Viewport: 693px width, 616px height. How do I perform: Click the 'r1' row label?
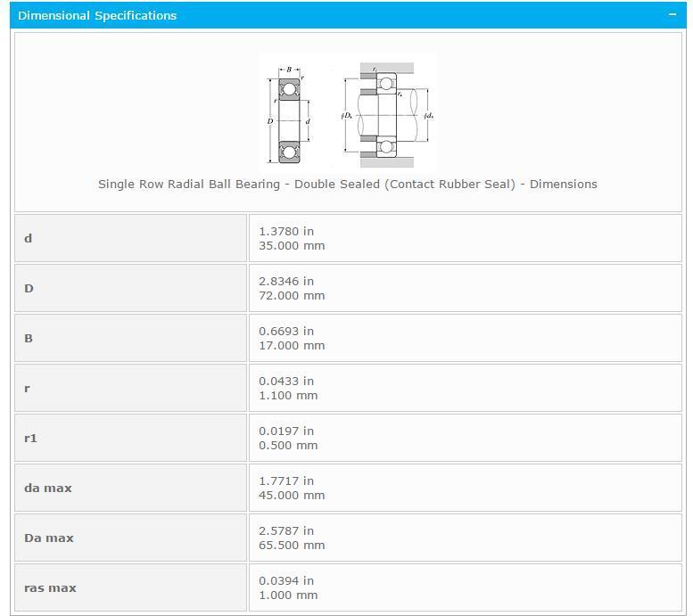click(x=31, y=438)
